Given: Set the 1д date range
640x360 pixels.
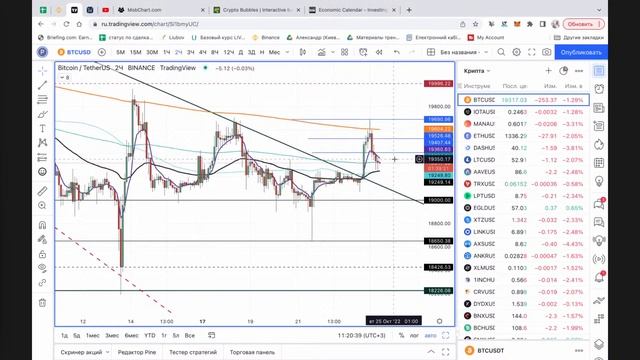Looking at the screenshot, I should coord(64,336).
